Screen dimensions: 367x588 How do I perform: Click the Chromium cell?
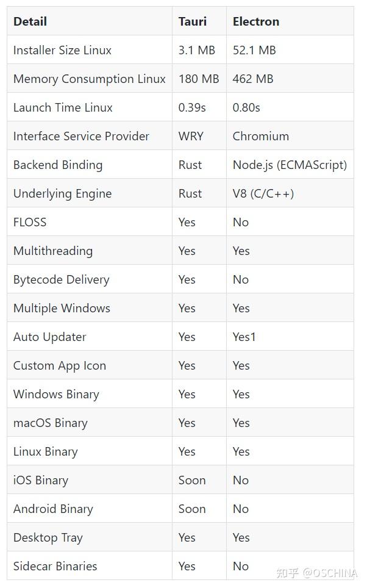tap(260, 136)
